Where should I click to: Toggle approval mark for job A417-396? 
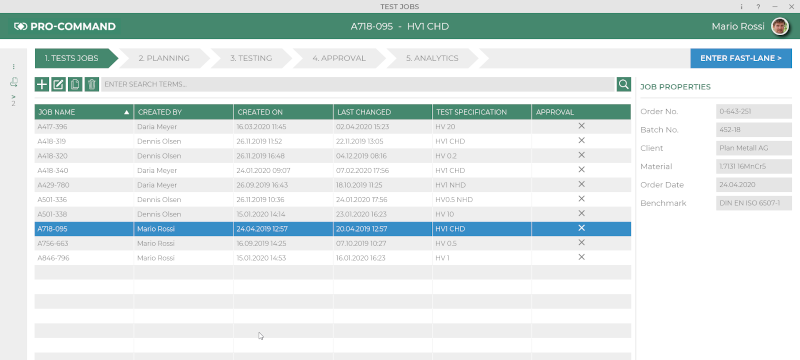581,126
